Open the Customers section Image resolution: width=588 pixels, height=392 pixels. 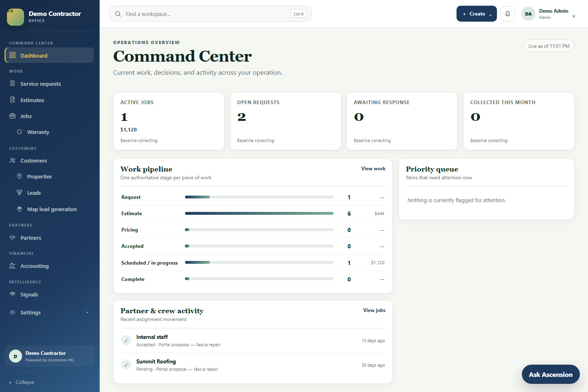(x=49, y=160)
